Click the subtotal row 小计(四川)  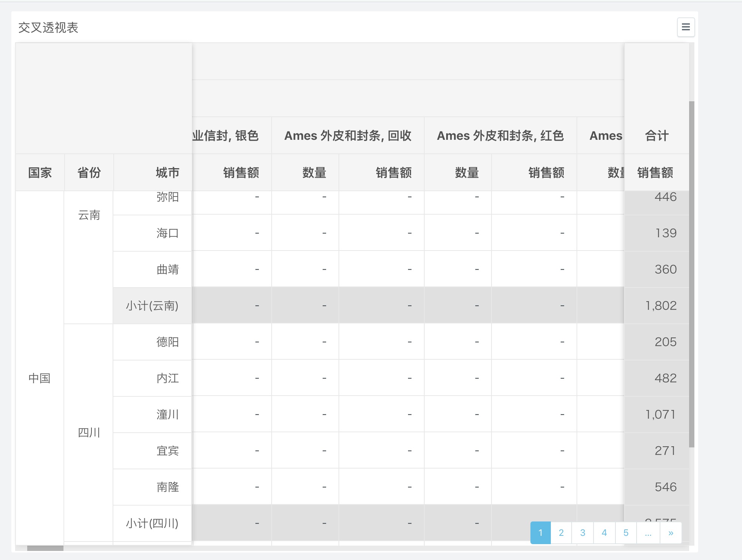pyautogui.click(x=152, y=523)
